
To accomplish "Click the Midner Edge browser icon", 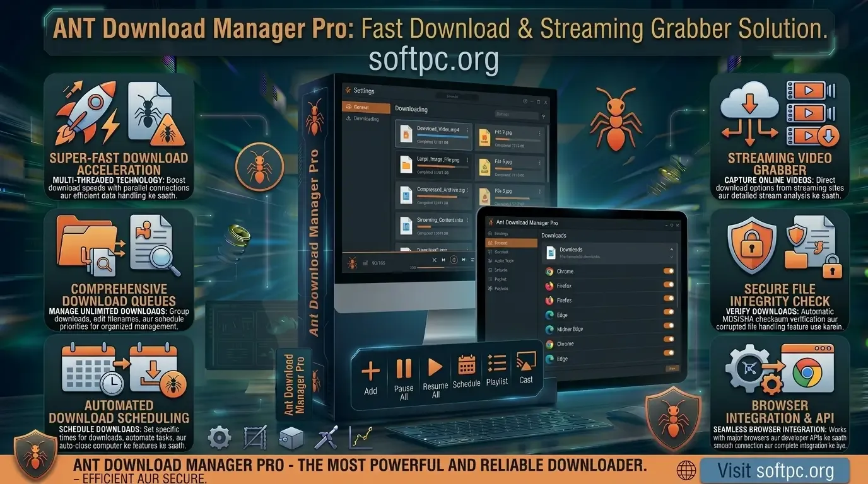I will tap(549, 329).
